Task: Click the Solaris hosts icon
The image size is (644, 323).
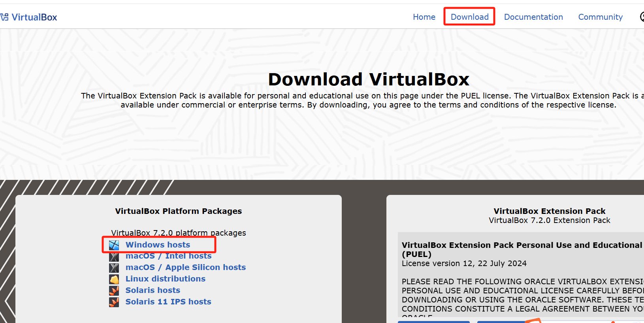Action: (114, 291)
